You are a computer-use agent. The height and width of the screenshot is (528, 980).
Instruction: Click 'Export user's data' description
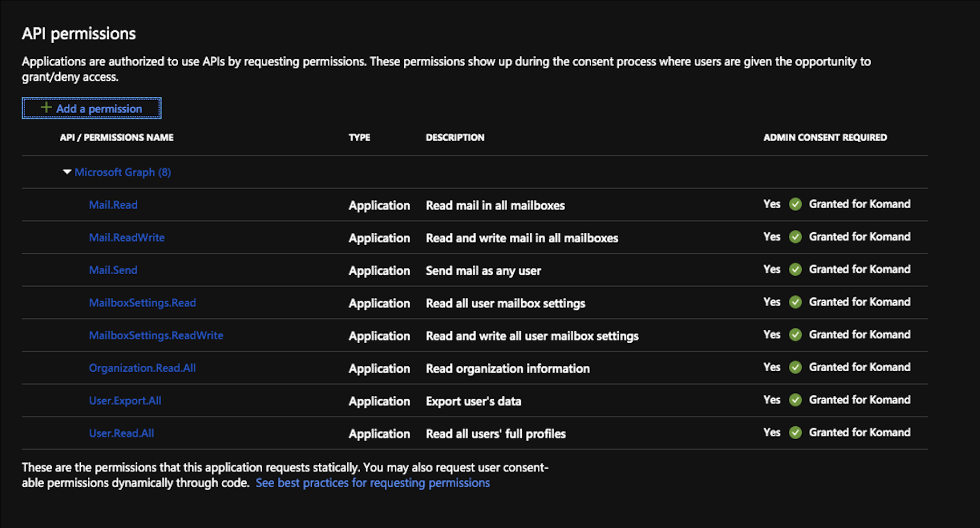(x=473, y=401)
